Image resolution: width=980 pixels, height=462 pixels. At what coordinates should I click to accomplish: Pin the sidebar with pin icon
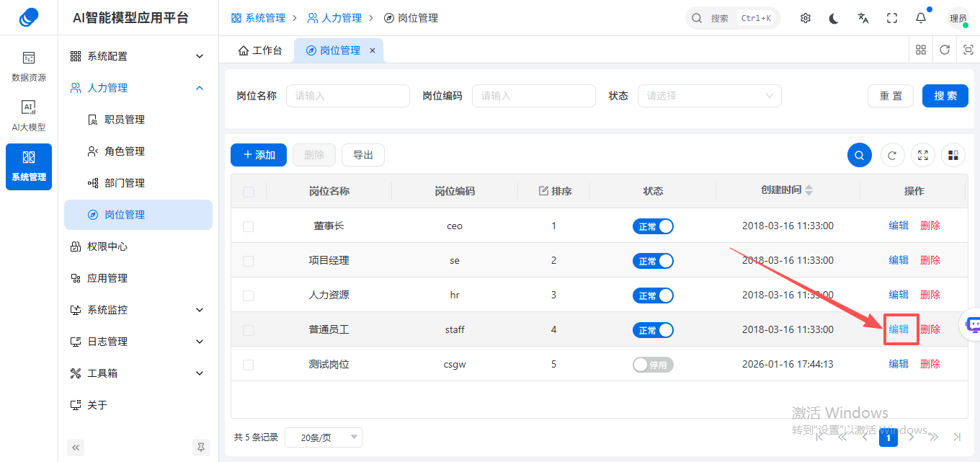[x=201, y=447]
